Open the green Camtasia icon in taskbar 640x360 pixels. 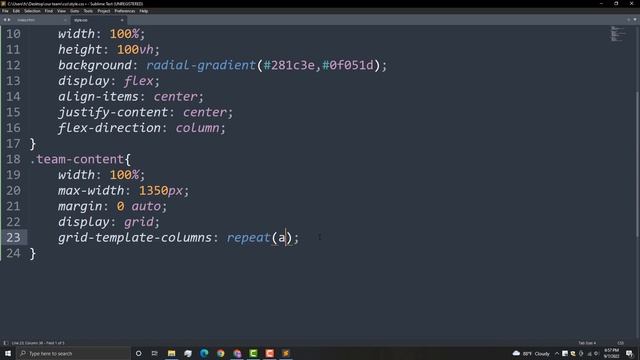point(253,353)
